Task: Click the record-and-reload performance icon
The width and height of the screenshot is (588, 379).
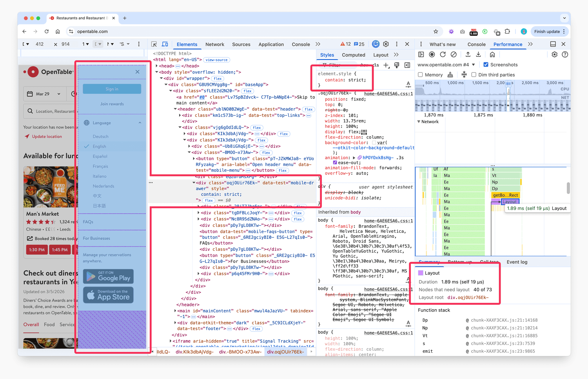Action: tap(443, 55)
